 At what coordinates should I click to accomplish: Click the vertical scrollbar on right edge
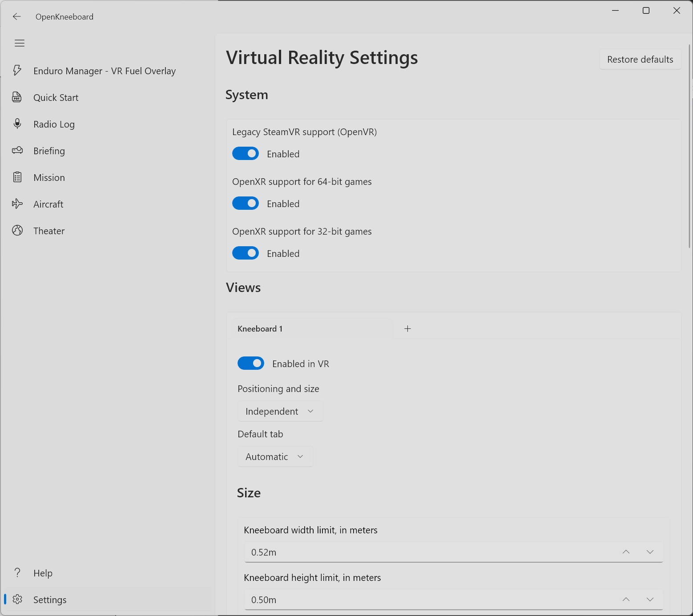(689, 146)
